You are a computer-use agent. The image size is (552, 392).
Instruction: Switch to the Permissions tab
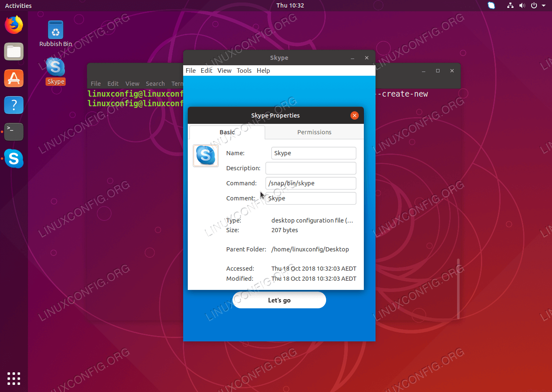point(314,132)
